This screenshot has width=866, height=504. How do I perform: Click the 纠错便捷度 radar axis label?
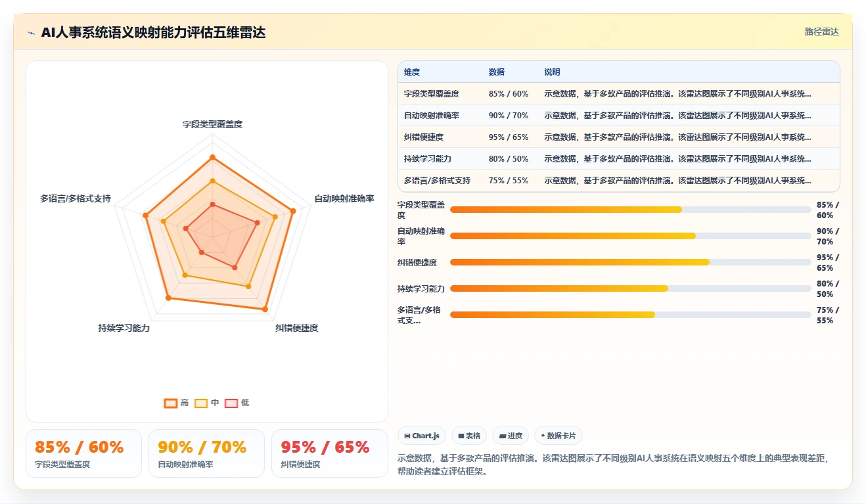[x=296, y=328]
